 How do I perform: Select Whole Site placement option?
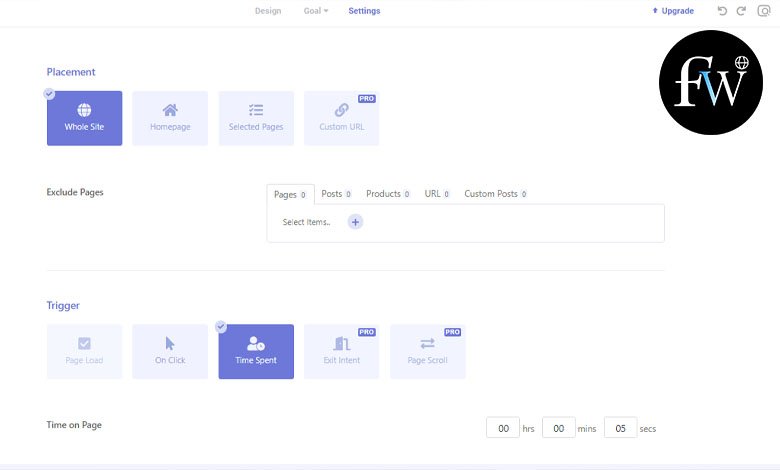(x=84, y=118)
